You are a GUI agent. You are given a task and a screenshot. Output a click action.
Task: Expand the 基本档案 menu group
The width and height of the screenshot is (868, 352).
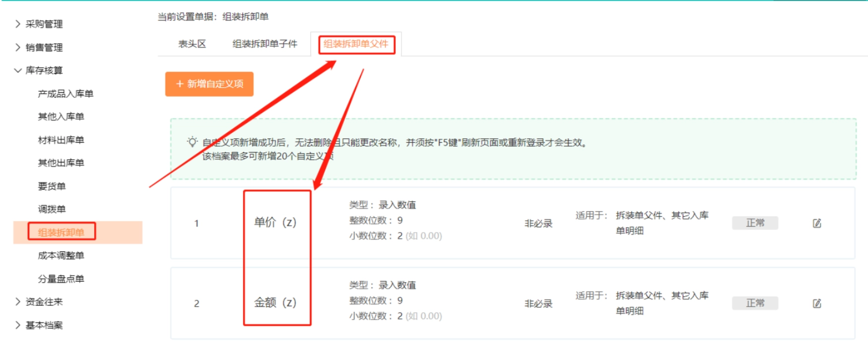pos(44,325)
